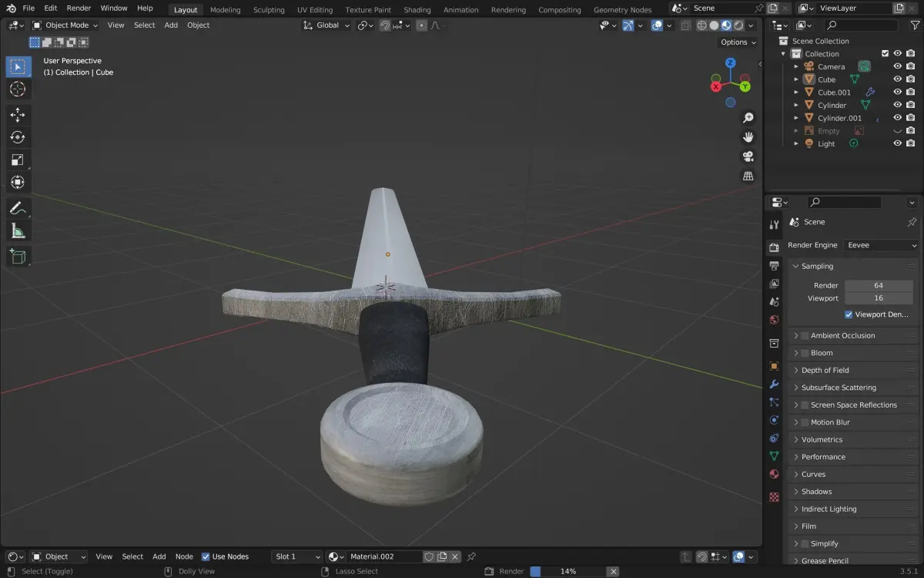Image resolution: width=924 pixels, height=578 pixels.
Task: Open the Modifiers properties tab
Action: pos(774,385)
